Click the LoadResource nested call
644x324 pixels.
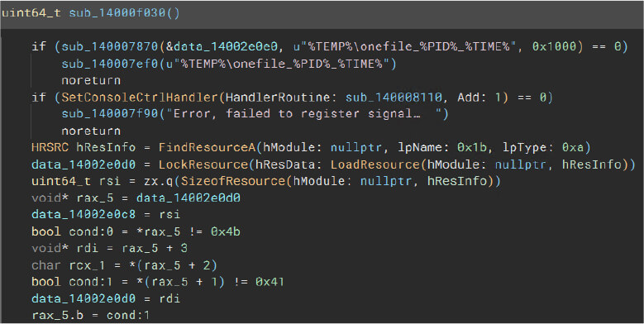(375, 164)
